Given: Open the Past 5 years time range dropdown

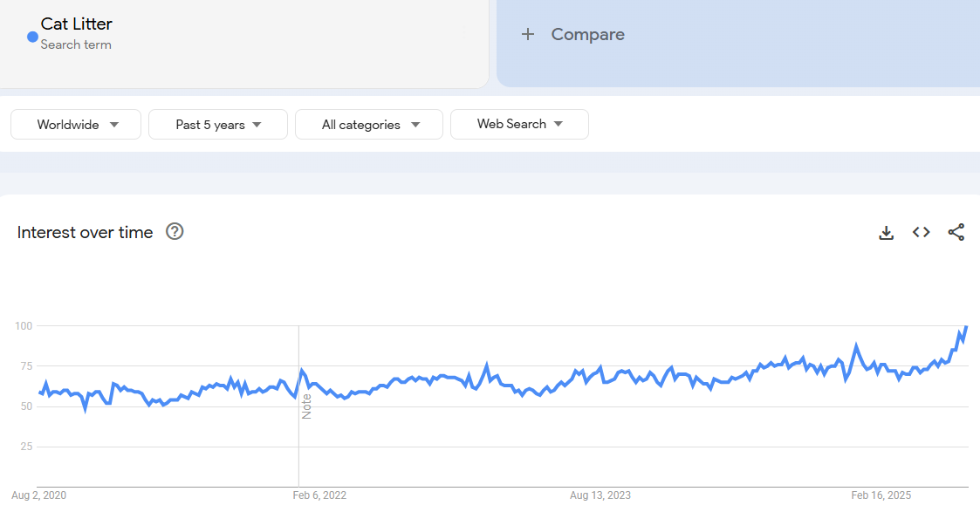Looking at the screenshot, I should tap(218, 125).
